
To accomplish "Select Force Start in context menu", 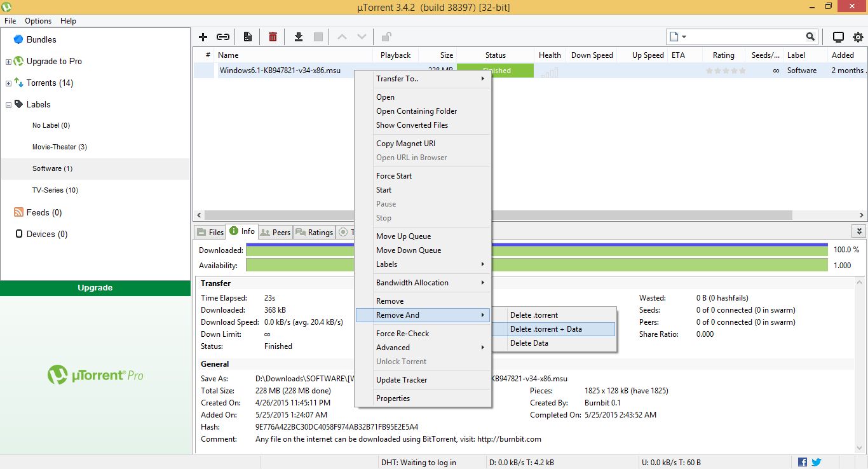I will pos(422,176).
